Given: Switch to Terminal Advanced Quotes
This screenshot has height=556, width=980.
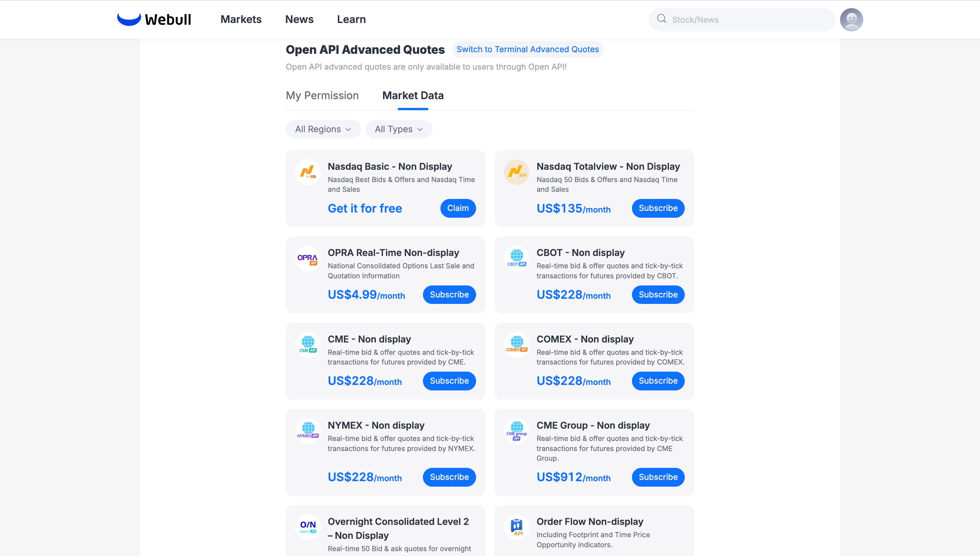Looking at the screenshot, I should [x=528, y=49].
